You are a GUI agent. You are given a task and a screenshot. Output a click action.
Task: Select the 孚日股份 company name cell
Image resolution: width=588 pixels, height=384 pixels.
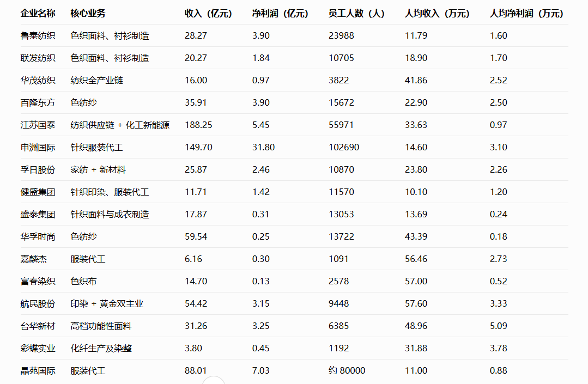point(38,170)
